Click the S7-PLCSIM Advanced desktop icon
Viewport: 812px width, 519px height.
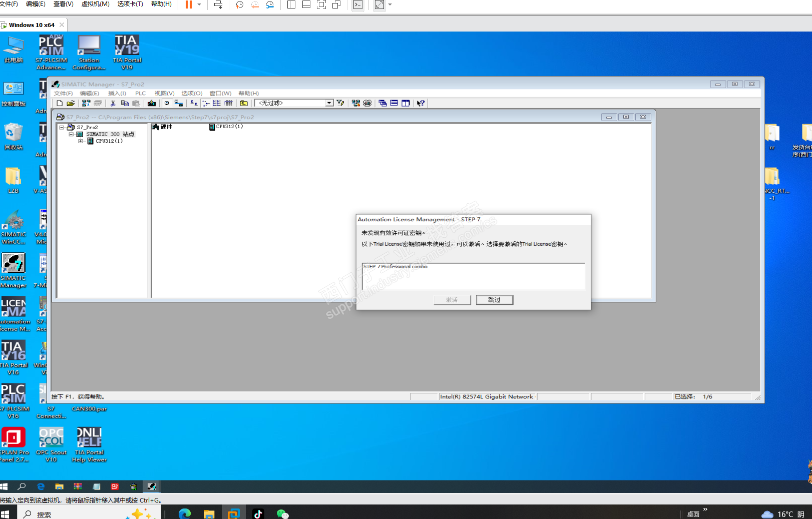tap(51, 53)
